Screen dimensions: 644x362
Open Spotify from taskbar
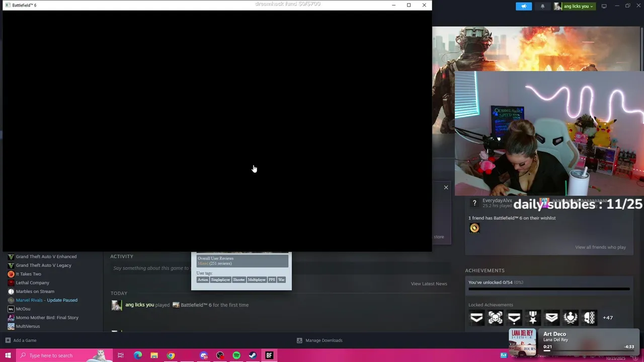(236, 355)
